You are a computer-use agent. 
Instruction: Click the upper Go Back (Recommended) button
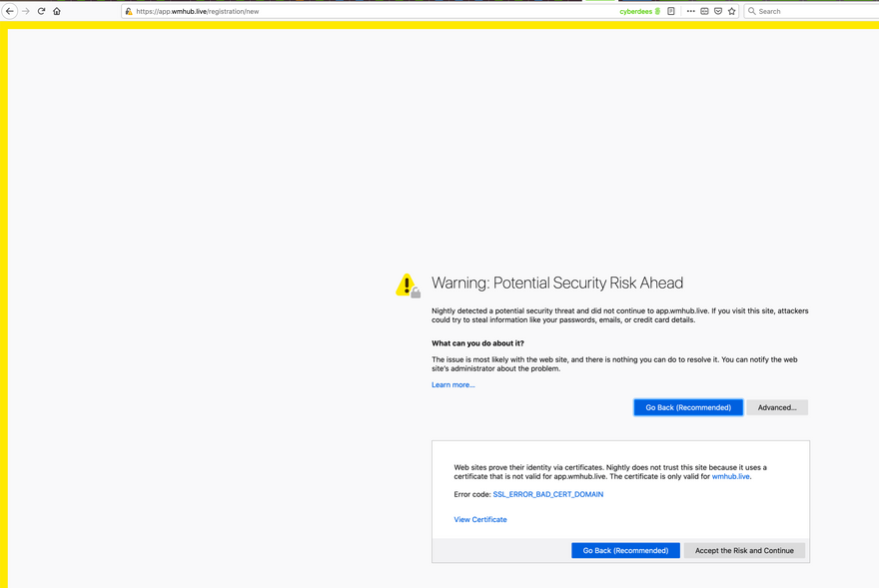[688, 407]
